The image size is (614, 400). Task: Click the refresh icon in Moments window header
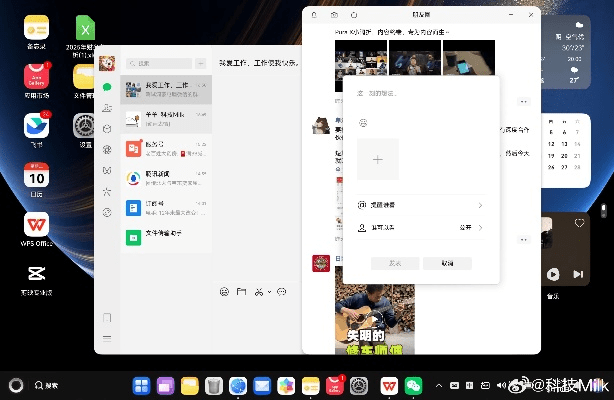354,15
